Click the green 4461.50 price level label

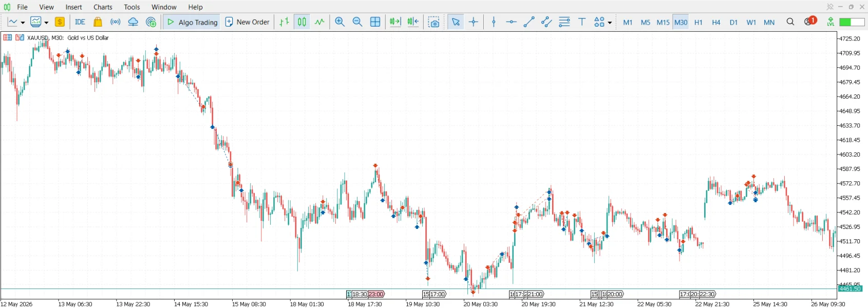pos(850,289)
